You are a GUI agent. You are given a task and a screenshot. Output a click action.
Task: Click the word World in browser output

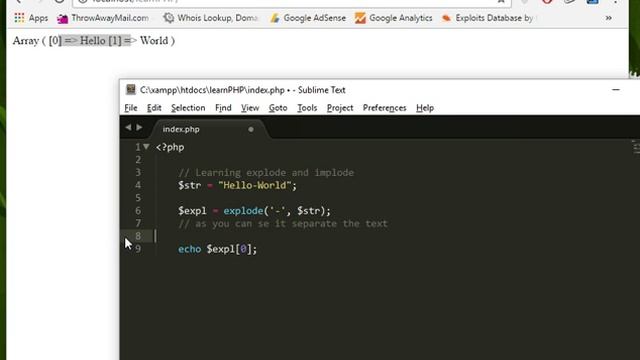tap(154, 41)
